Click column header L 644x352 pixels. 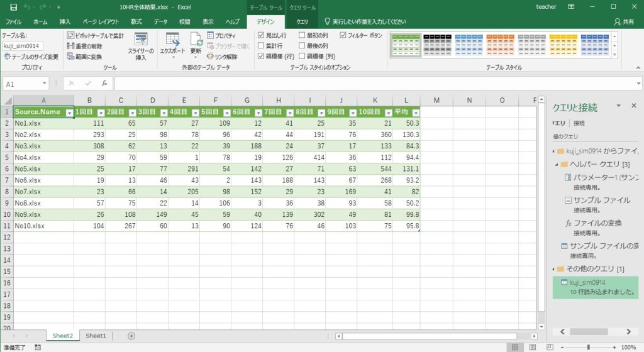pyautogui.click(x=406, y=101)
